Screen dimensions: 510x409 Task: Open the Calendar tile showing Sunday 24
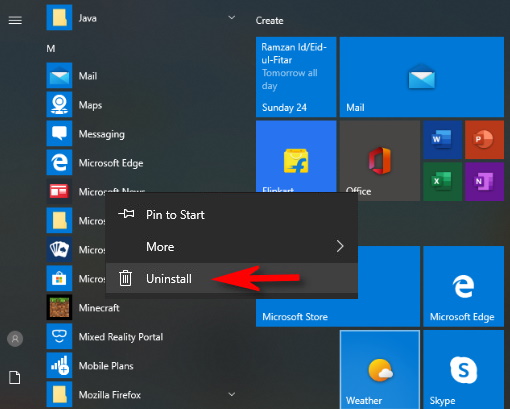(296, 77)
